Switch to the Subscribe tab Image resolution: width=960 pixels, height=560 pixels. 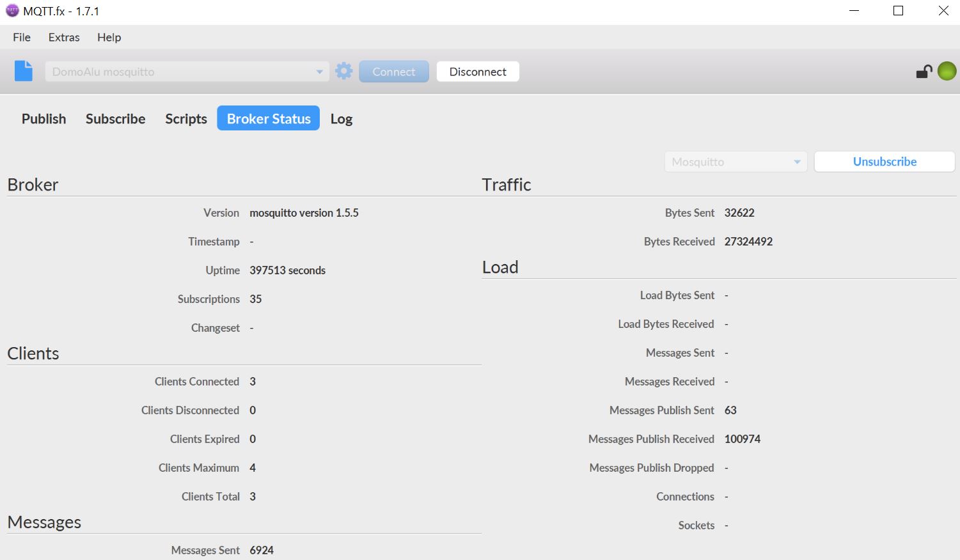pyautogui.click(x=116, y=119)
